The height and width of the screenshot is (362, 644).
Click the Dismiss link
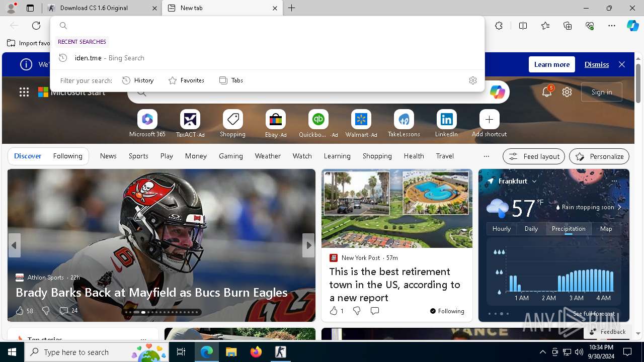pyautogui.click(x=597, y=64)
